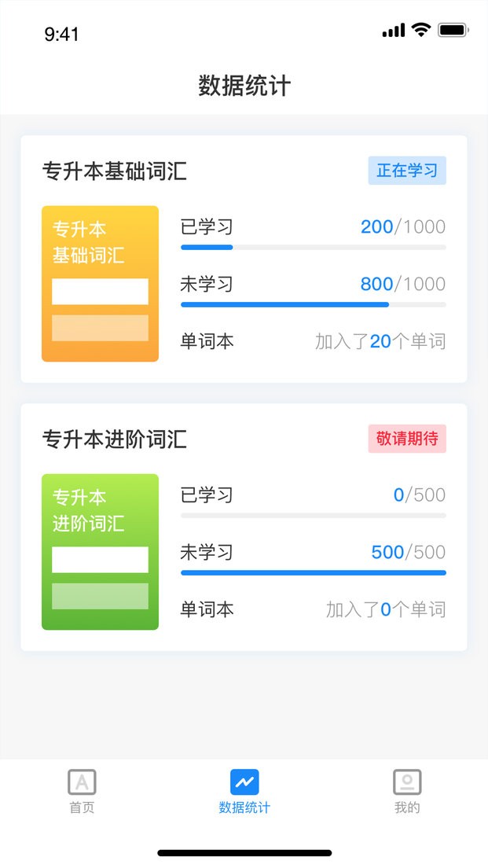Tap the 专升本基础词汇 card title
This screenshot has height=868, width=488.
click(x=115, y=171)
